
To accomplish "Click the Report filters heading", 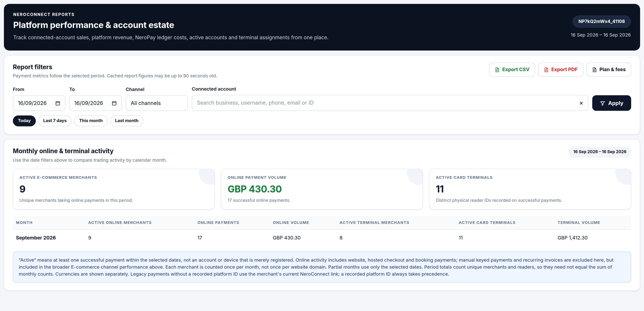I will pos(32,67).
